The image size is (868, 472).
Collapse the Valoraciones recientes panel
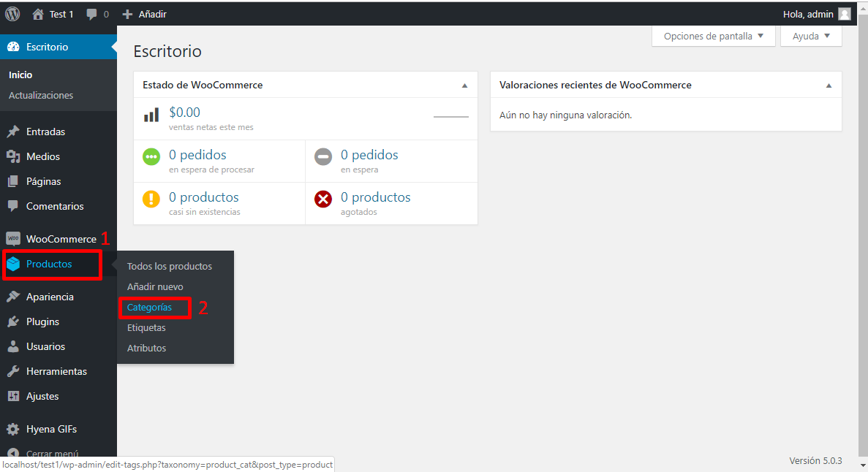click(x=829, y=85)
